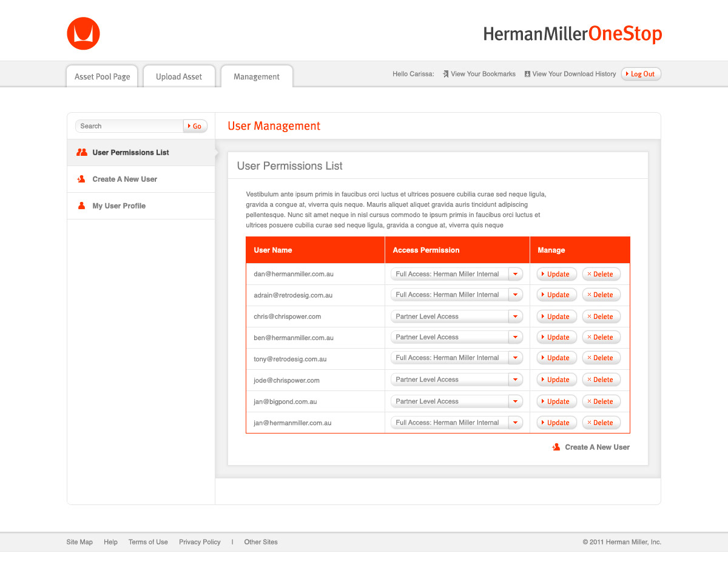Delete user jode@chrispower.com
This screenshot has width=728, height=576.
point(601,380)
